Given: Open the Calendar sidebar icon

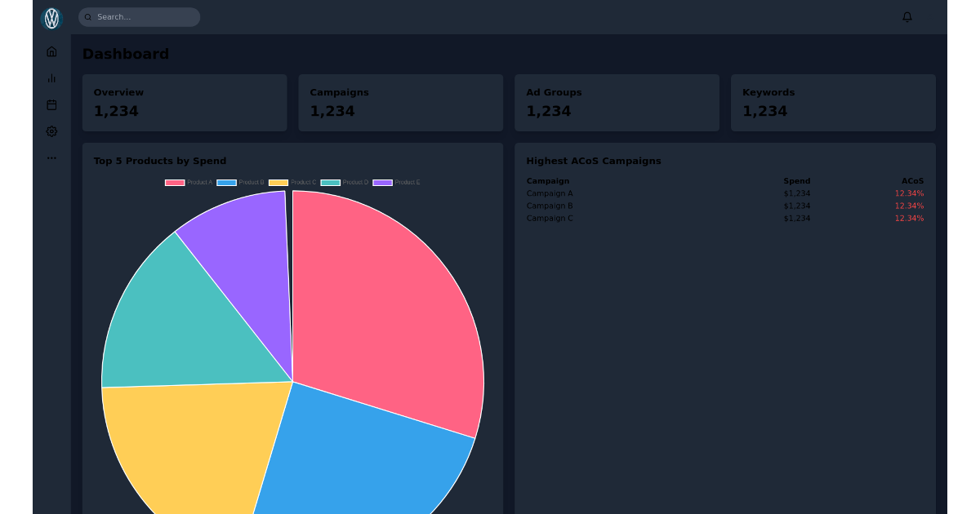Looking at the screenshot, I should (x=51, y=104).
